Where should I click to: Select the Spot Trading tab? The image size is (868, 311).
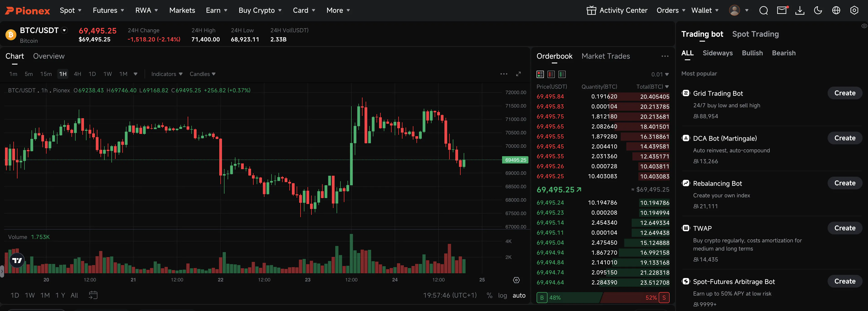[x=755, y=34]
